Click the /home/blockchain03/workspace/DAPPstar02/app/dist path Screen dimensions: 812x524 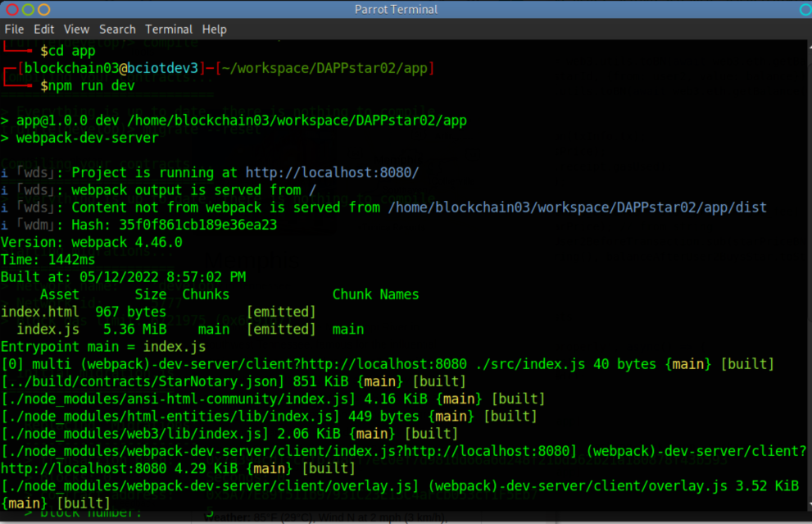577,207
